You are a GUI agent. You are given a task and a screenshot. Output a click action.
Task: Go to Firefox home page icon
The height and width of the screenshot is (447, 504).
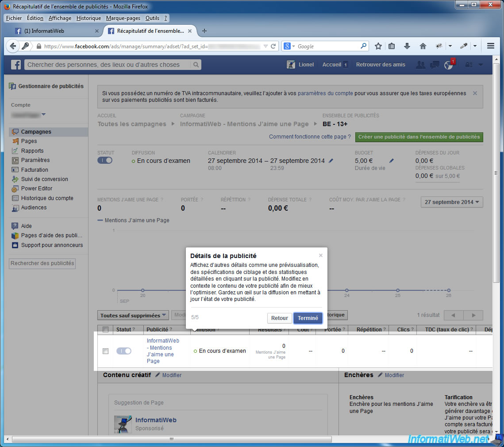click(423, 46)
